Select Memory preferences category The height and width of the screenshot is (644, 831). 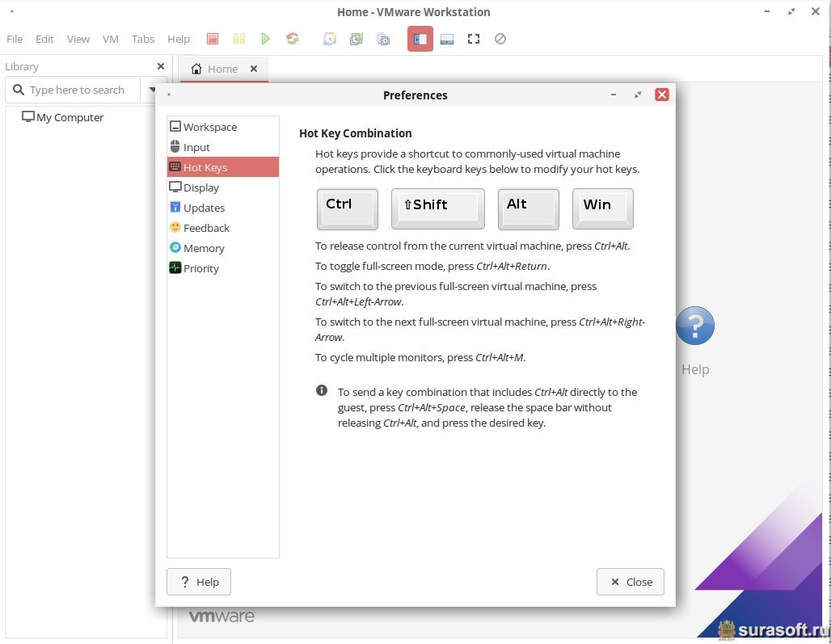(x=222, y=248)
